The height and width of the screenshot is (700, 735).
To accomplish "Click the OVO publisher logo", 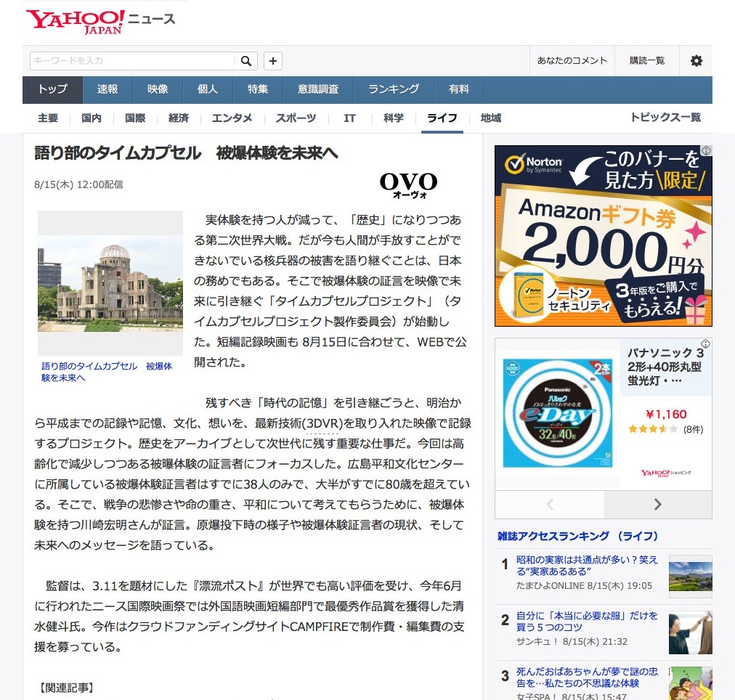I will tap(408, 185).
